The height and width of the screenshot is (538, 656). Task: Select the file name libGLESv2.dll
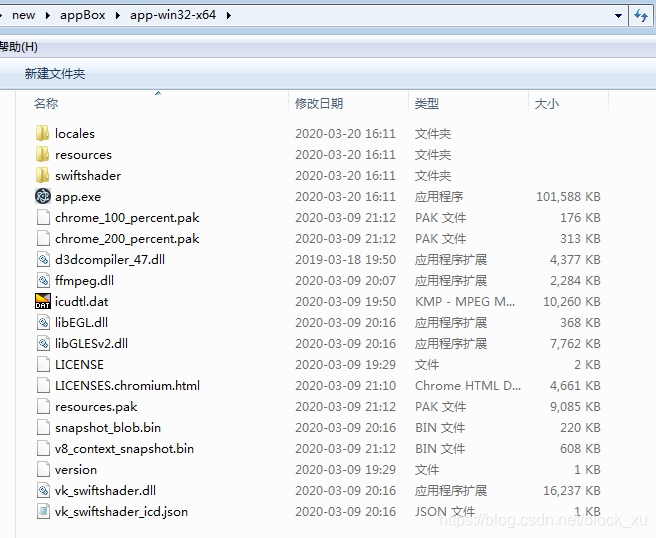point(91,343)
